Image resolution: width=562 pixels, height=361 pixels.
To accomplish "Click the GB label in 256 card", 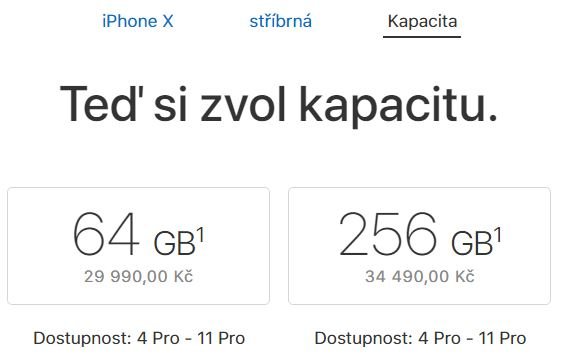I will 472,244.
